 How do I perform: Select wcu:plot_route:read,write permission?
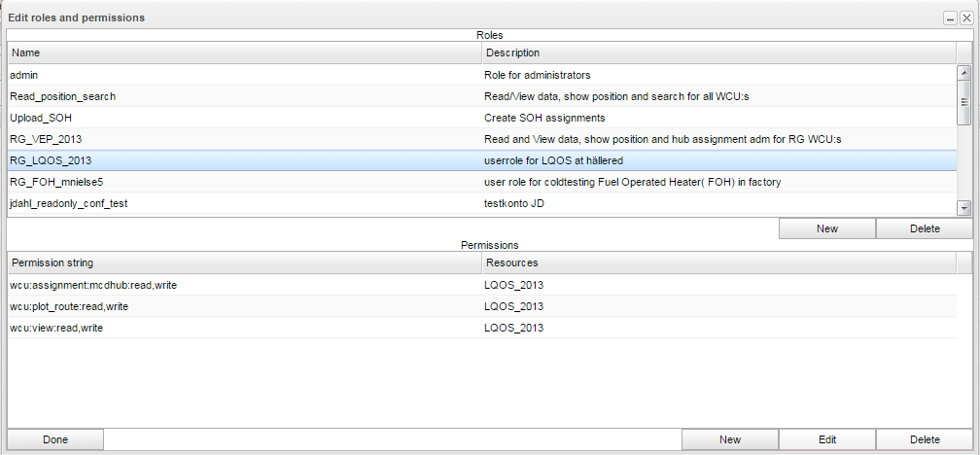(243, 306)
